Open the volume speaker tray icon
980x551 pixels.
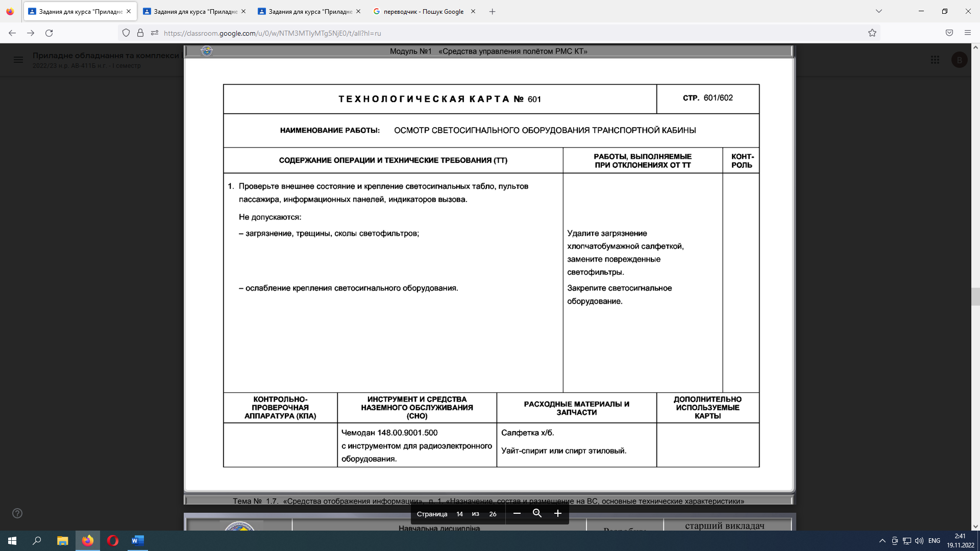pyautogui.click(x=919, y=541)
